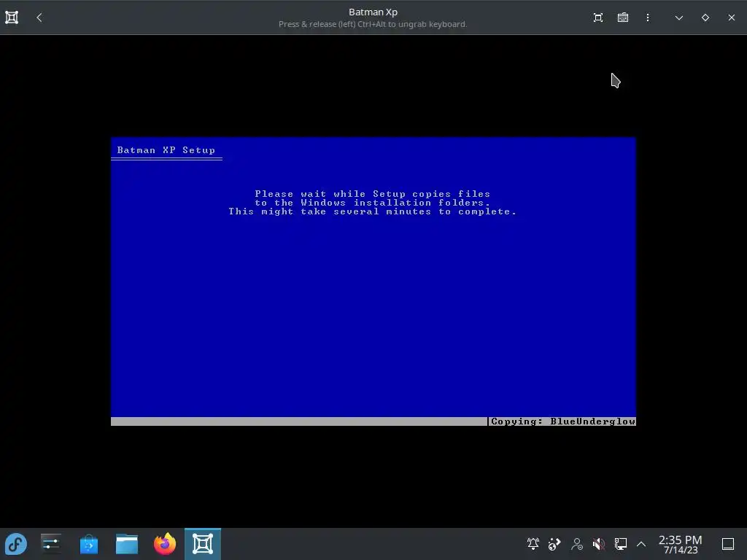Screen dimensions: 747x560
Task: Enter fullscreen mode for Batman Xp
Action: 598,17
